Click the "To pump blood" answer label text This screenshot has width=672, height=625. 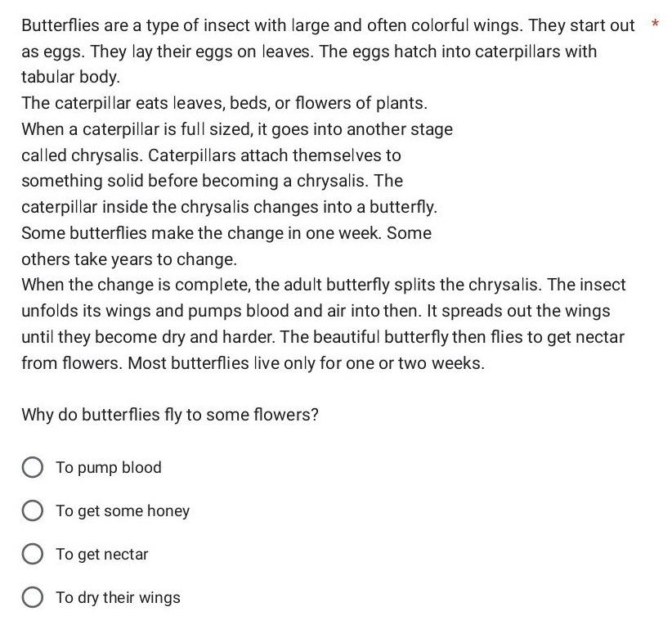click(x=109, y=468)
